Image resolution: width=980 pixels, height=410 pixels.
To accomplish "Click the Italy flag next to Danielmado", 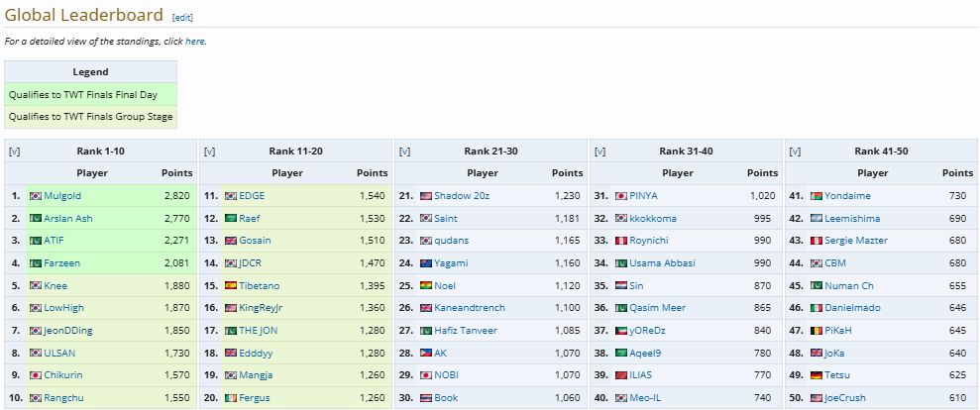I will pos(817,308).
